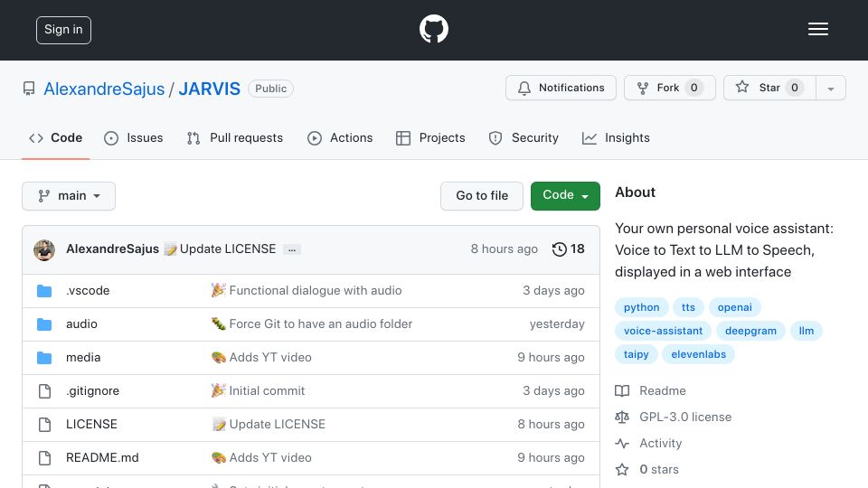Open the Projects tab
The image size is (868, 488).
[430, 137]
